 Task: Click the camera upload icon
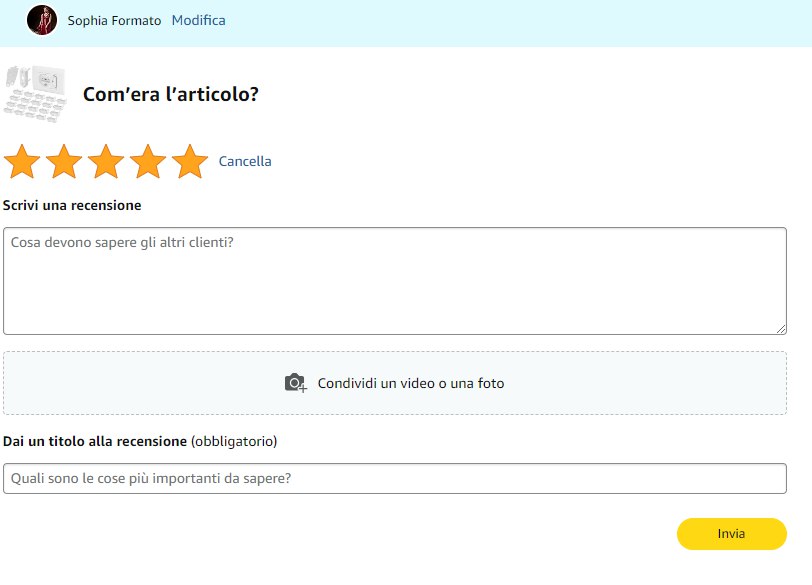coord(295,383)
